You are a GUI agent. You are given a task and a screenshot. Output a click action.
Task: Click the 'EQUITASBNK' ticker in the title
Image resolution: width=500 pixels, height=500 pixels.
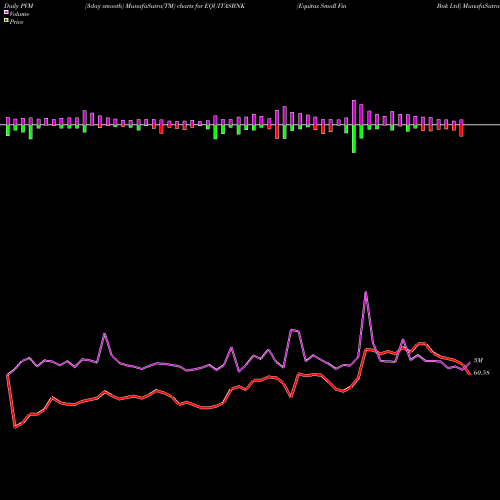coord(226,6)
